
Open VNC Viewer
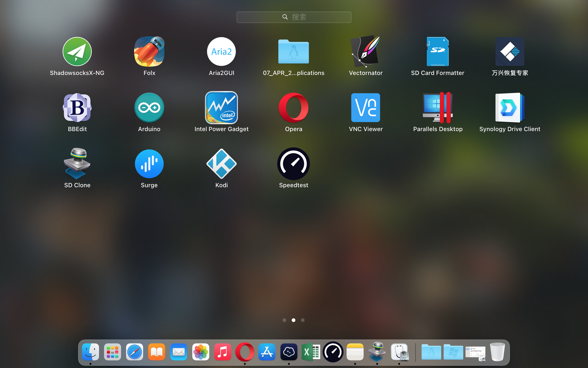pyautogui.click(x=366, y=108)
